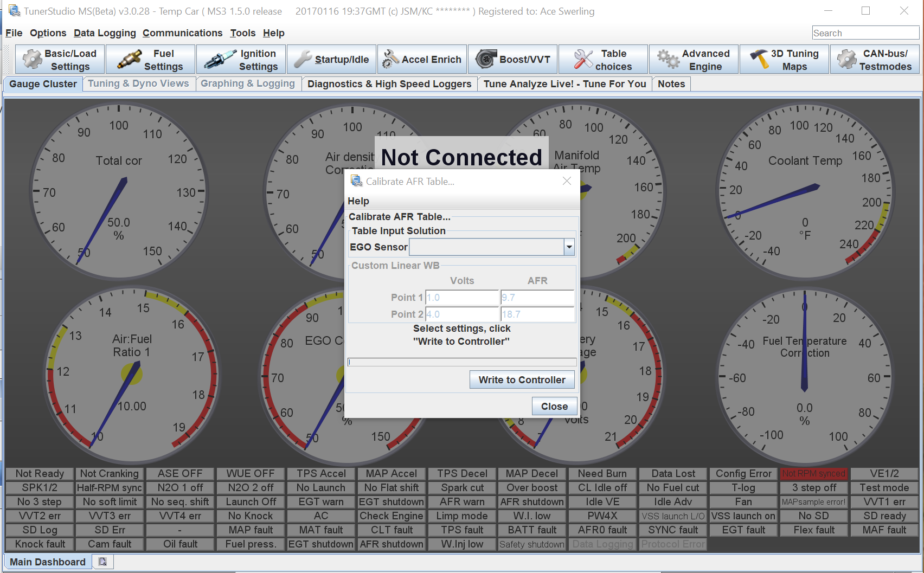This screenshot has width=924, height=573.
Task: Open Table choices toolbar button
Action: 603,60
